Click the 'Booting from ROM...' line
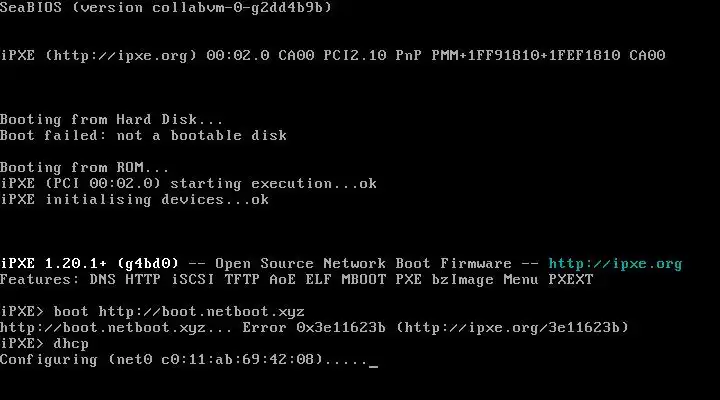 pyautogui.click(x=84, y=168)
